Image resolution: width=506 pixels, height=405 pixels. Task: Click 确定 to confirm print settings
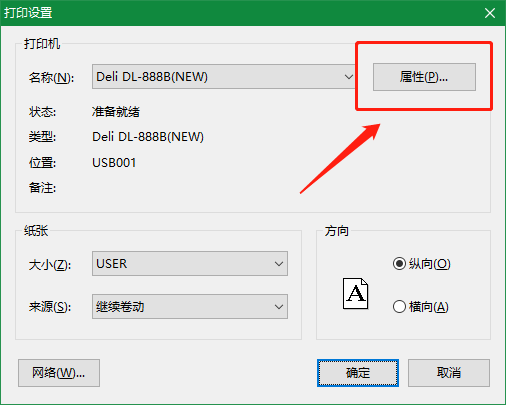[358, 373]
